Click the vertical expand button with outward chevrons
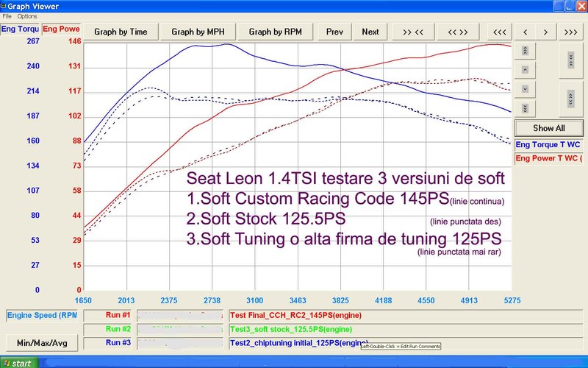 (571, 99)
